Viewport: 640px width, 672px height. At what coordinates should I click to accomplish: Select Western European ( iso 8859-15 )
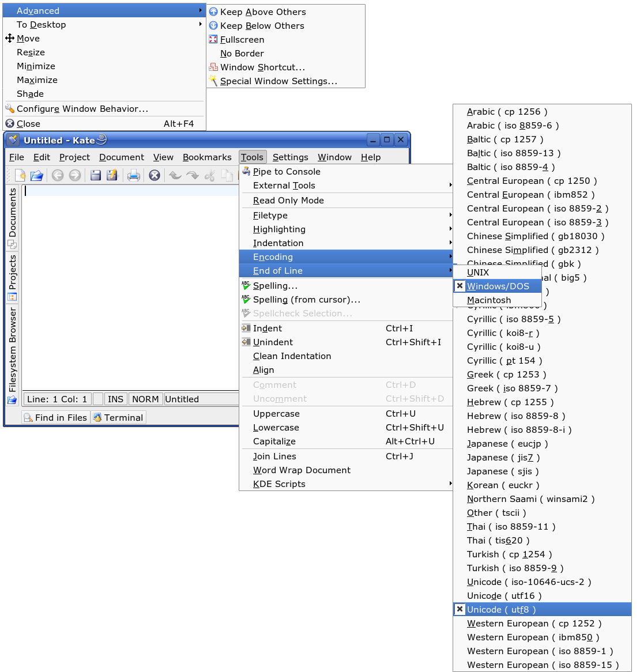[x=542, y=665]
